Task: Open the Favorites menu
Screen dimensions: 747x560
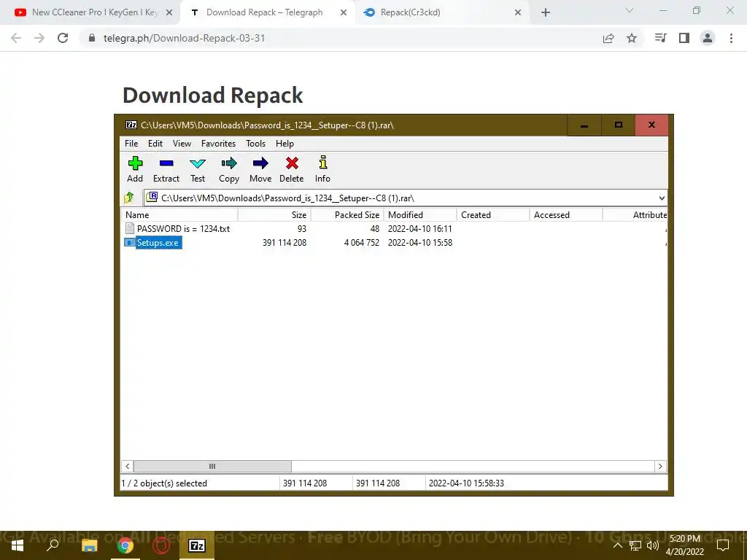Action: 218,144
